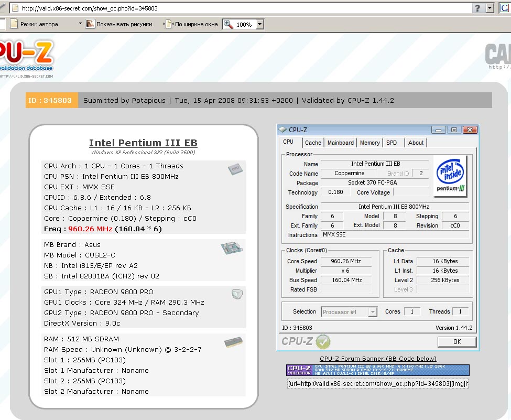Click the Multiplier x 6 field
The image size is (511, 420).
click(x=346, y=271)
